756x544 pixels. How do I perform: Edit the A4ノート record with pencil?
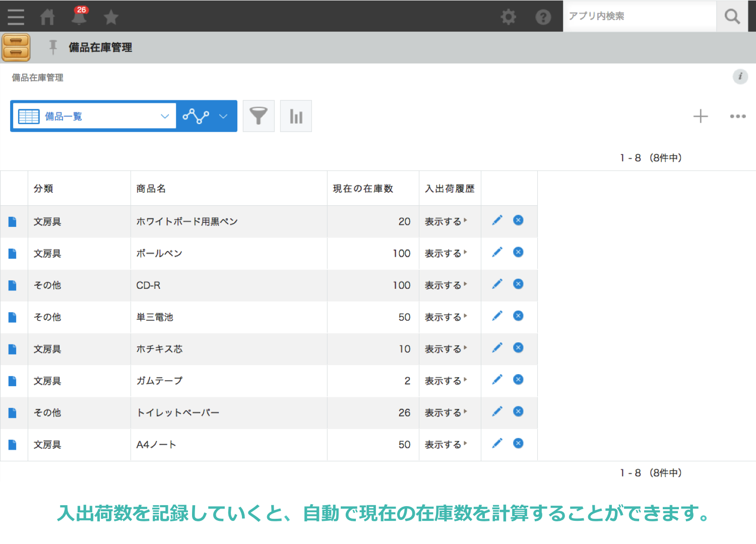497,443
